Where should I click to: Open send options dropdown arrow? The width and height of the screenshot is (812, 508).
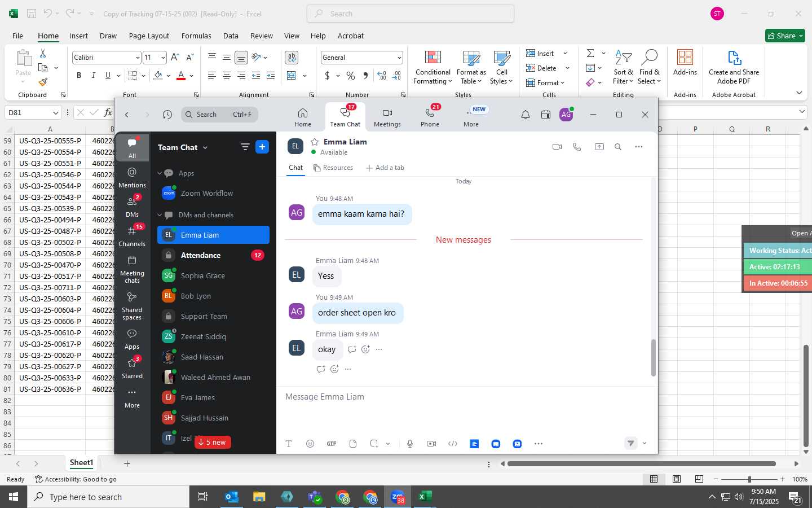click(x=645, y=443)
